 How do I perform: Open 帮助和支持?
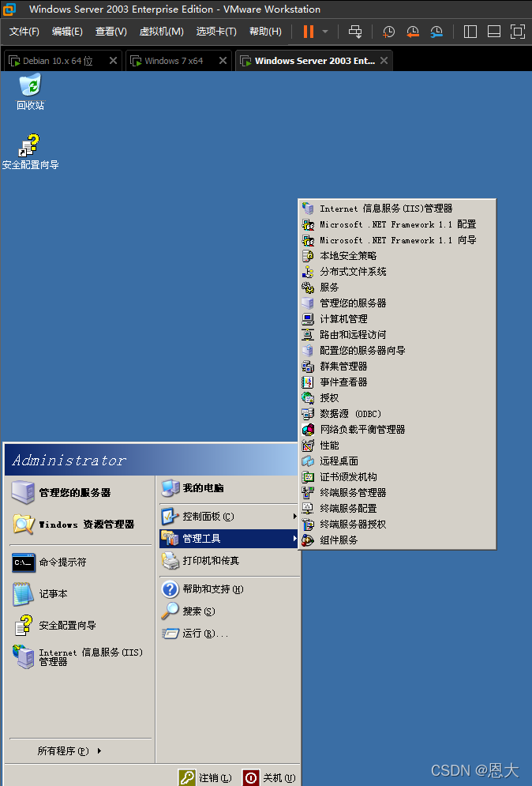(229, 589)
